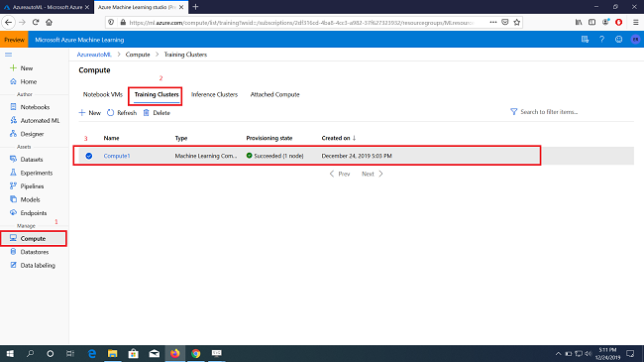Open the Designer sidebar icon
This screenshot has height=362, width=644.
tap(13, 134)
